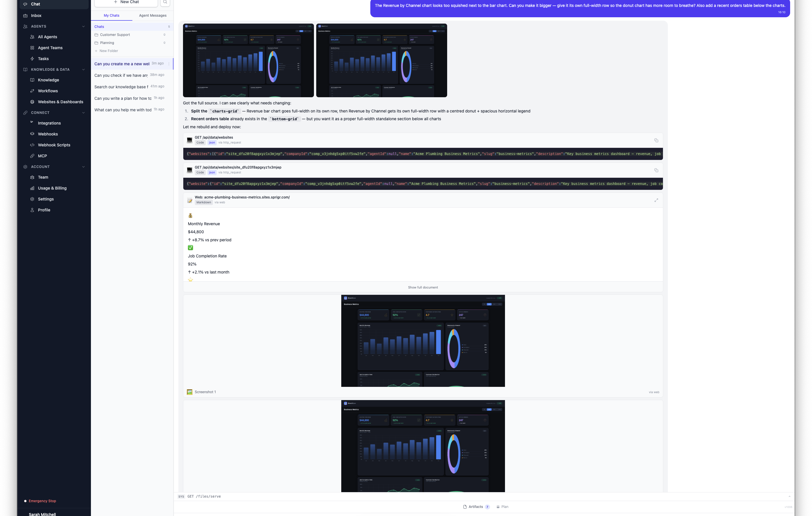Open the Inbox from the sidebar
This screenshot has height=516, width=812.
coord(35,16)
